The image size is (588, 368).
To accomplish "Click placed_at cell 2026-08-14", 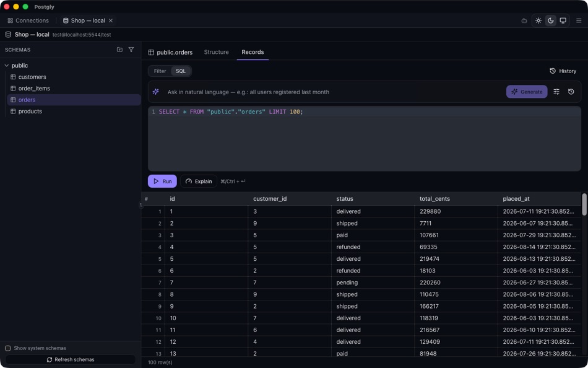I will pyautogui.click(x=539, y=247).
